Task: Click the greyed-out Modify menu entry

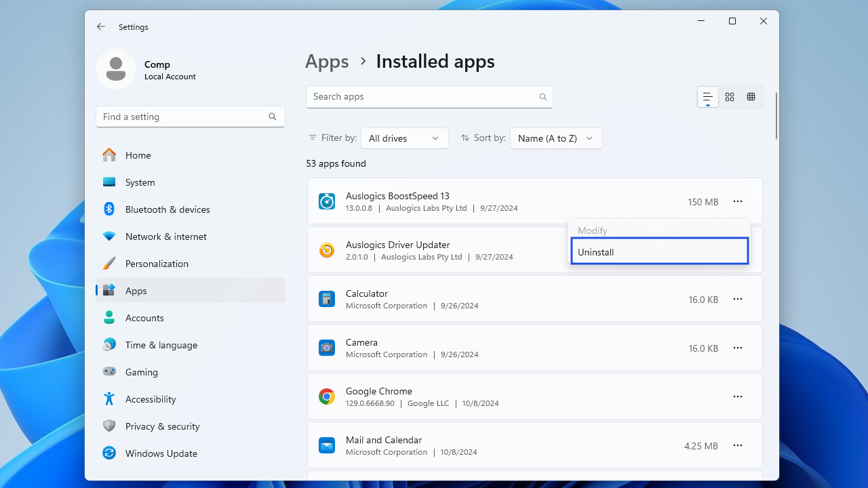Action: pos(660,230)
